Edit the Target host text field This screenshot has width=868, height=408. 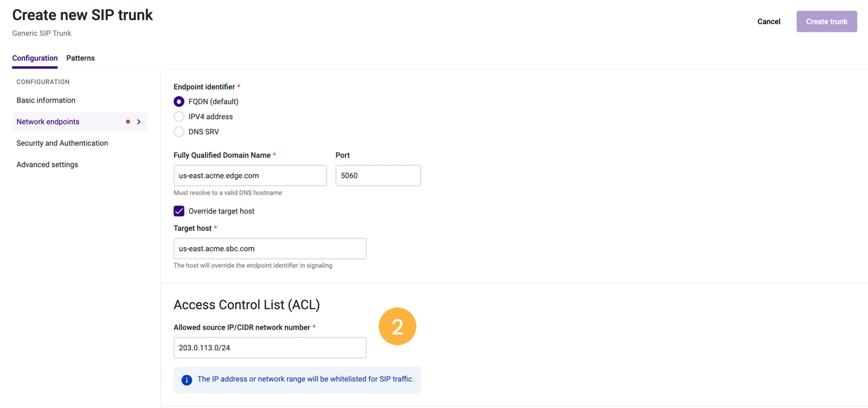point(270,248)
